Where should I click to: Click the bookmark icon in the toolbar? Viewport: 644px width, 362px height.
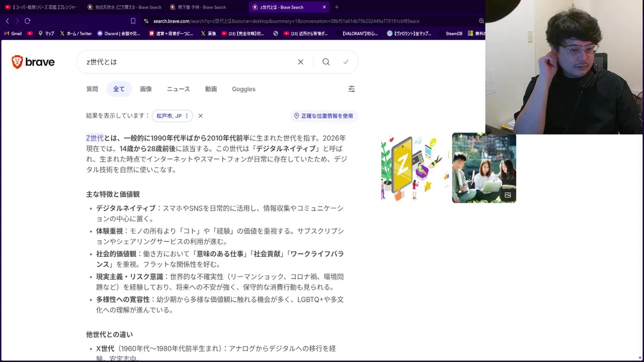[133, 21]
